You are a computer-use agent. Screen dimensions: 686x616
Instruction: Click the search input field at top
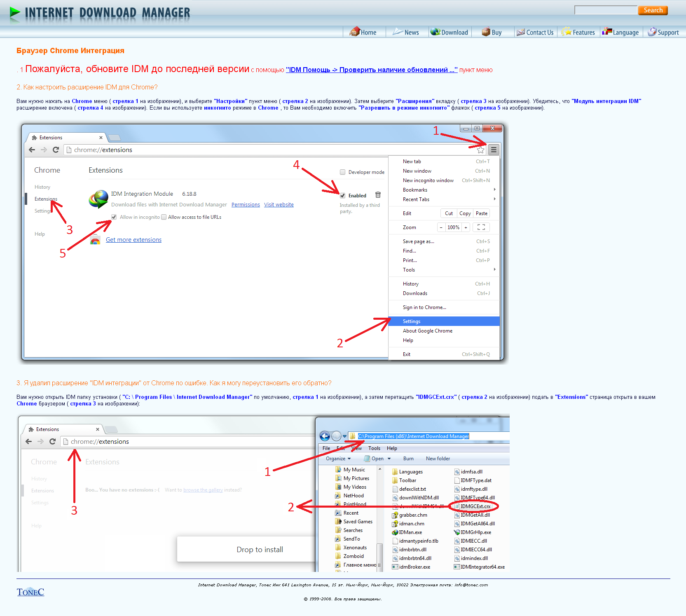(605, 10)
